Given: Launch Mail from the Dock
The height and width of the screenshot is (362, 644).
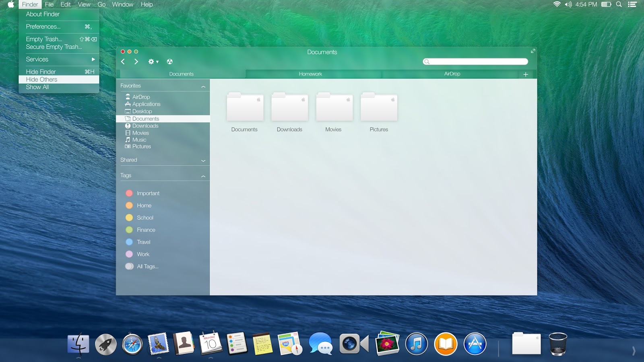Looking at the screenshot, I should (x=158, y=344).
